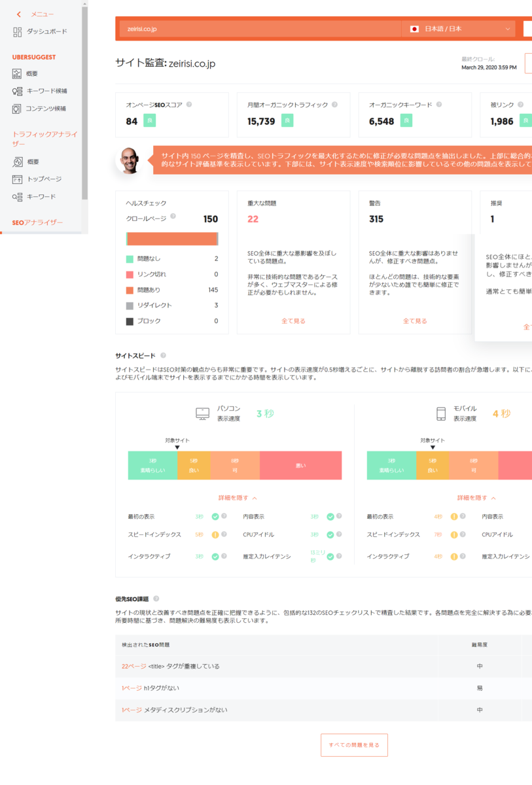Screen dimensions: 532x785
Task: Open メニュー in the sidebar
Action: point(42,14)
